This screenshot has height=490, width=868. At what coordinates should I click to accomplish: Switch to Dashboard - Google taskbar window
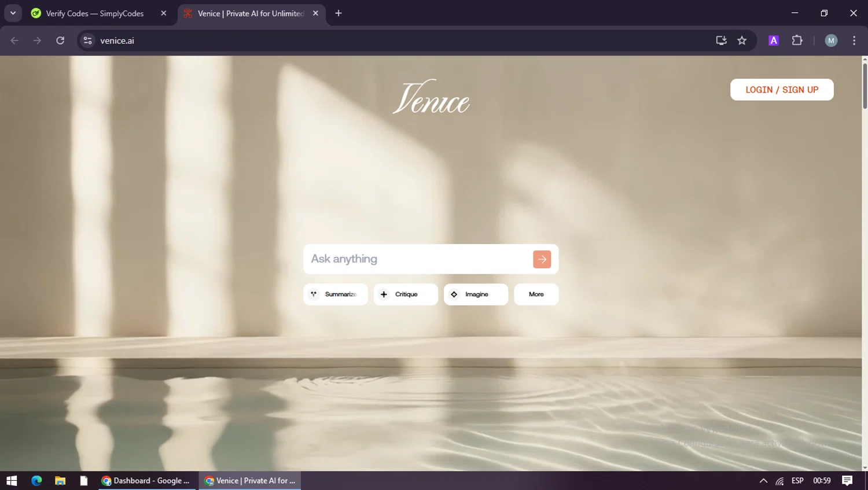[x=146, y=481]
